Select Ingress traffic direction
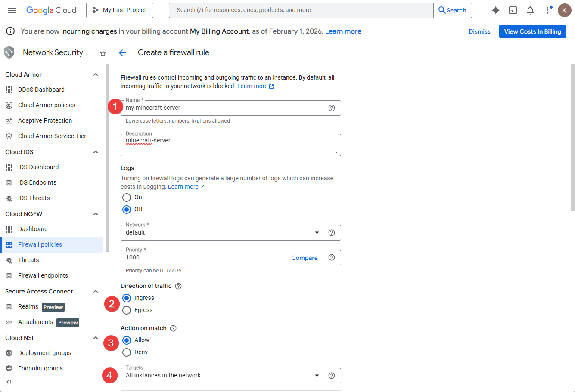This screenshot has height=392, width=575. pos(127,298)
